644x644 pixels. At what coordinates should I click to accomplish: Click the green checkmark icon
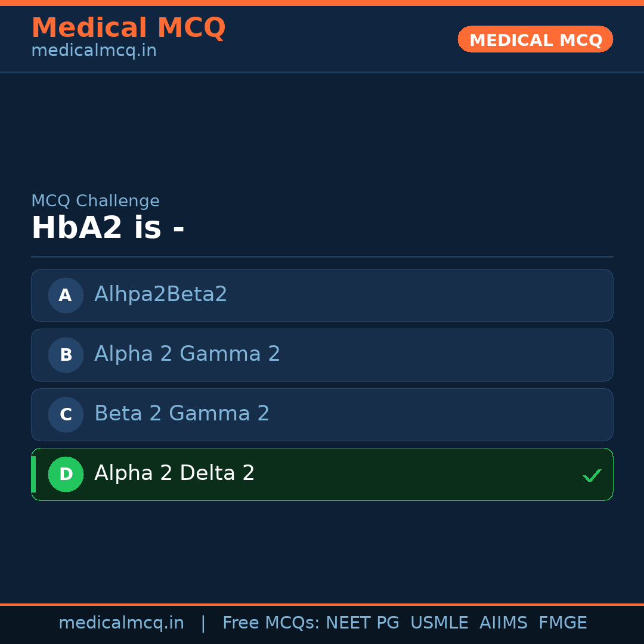[x=592, y=475]
